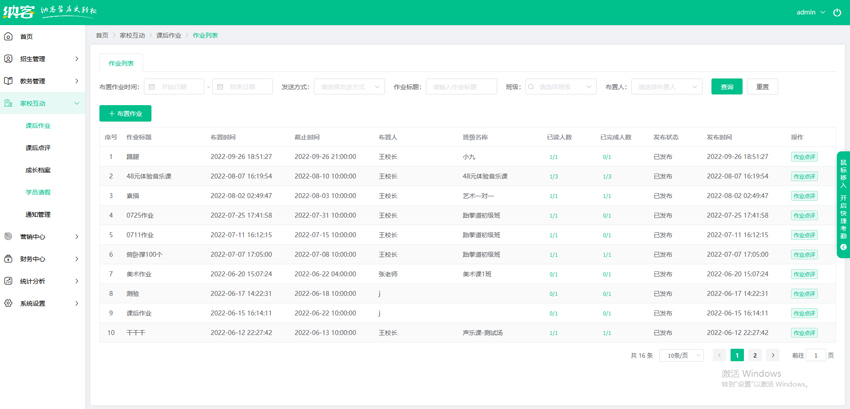Click 作业点评 for 素描 row
The width and height of the screenshot is (850, 409).
click(804, 196)
